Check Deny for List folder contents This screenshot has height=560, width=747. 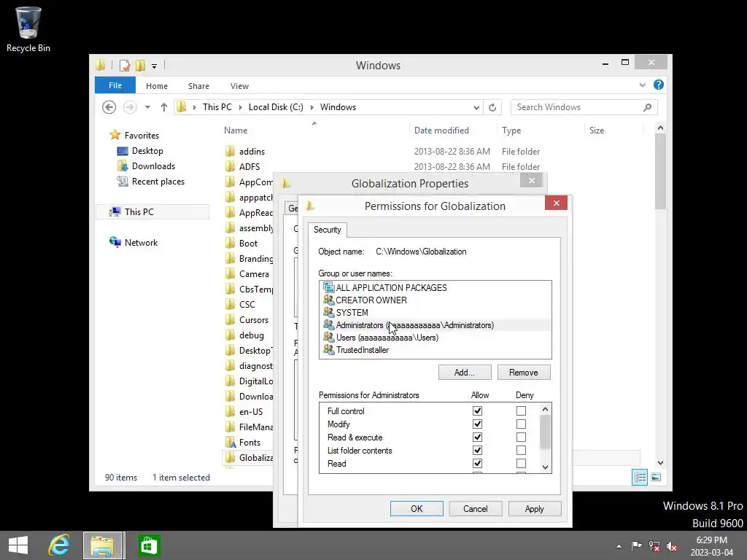(x=521, y=450)
